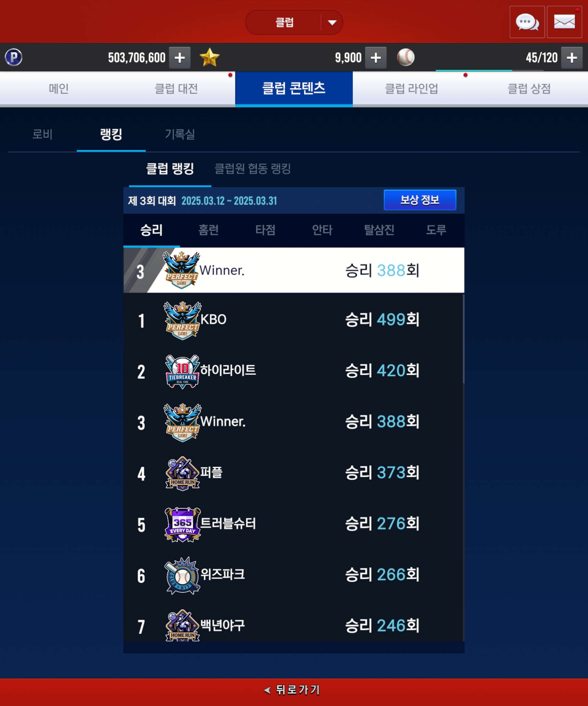The width and height of the screenshot is (588, 706).
Task: Select the 하이라이트 Tiebreaker emblem
Action: pyautogui.click(x=183, y=371)
